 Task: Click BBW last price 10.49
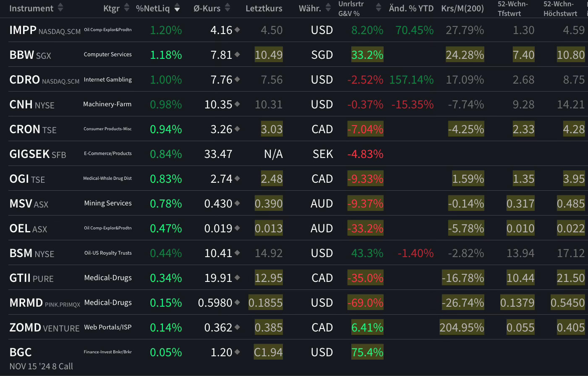coord(269,55)
